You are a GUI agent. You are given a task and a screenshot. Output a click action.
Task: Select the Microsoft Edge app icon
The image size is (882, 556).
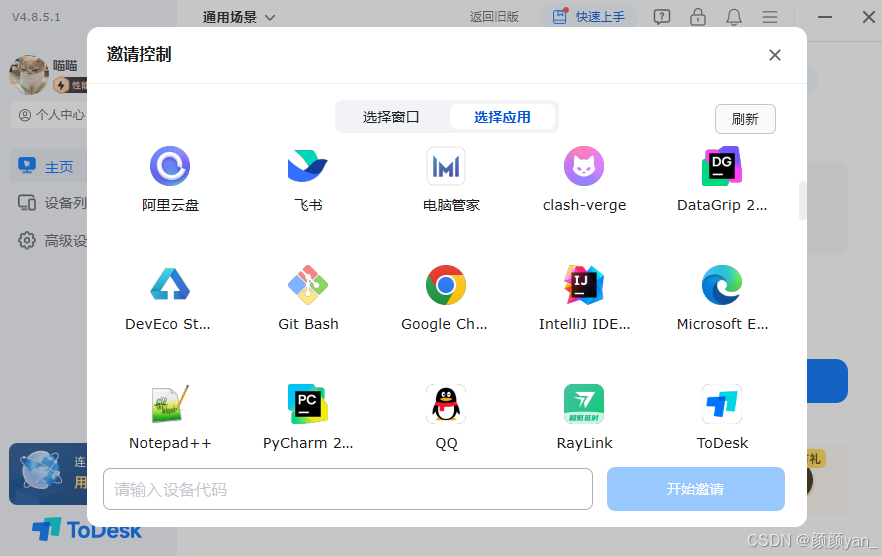coord(722,285)
